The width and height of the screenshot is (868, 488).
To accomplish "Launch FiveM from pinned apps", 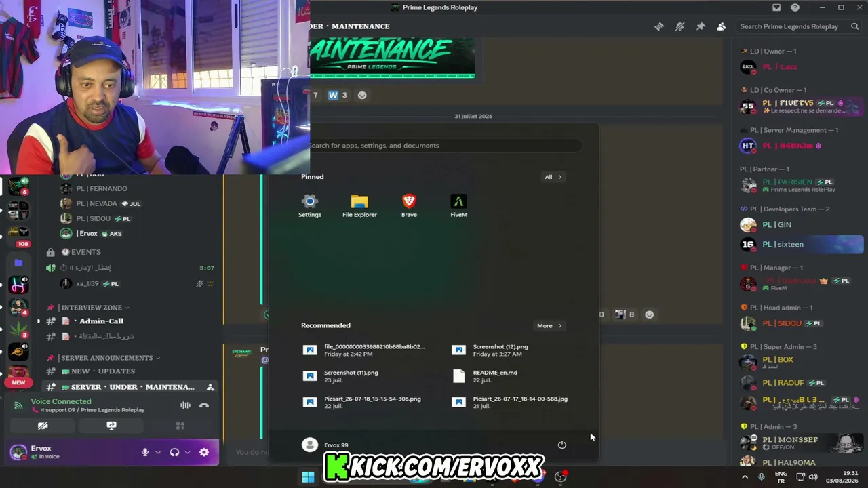I will coord(458,206).
